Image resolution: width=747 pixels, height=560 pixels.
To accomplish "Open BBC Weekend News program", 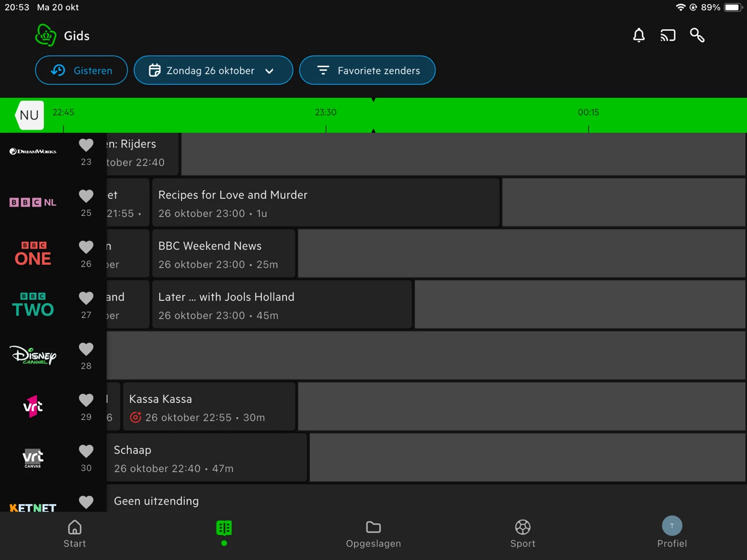I will coord(224,254).
